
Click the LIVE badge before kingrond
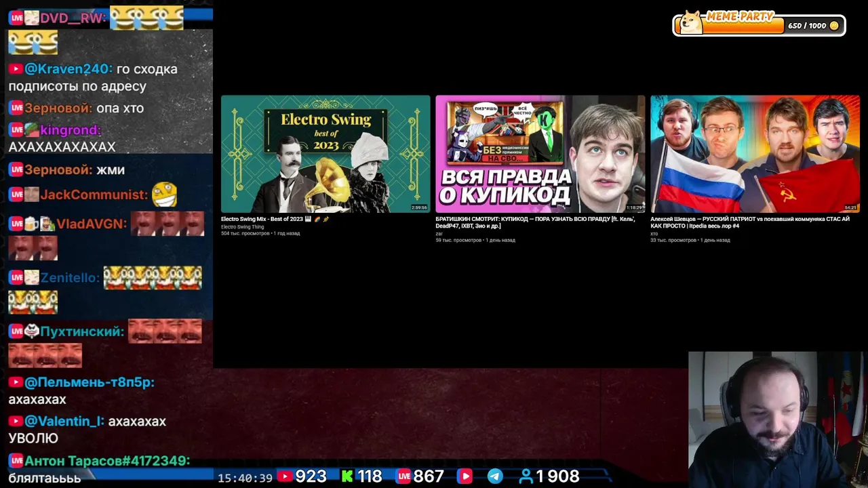16,130
